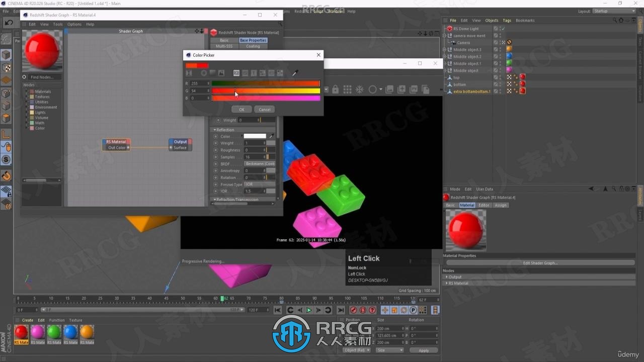644x362 pixels.
Task: Open the color wheel mode in Color Picker
Action: (204, 73)
